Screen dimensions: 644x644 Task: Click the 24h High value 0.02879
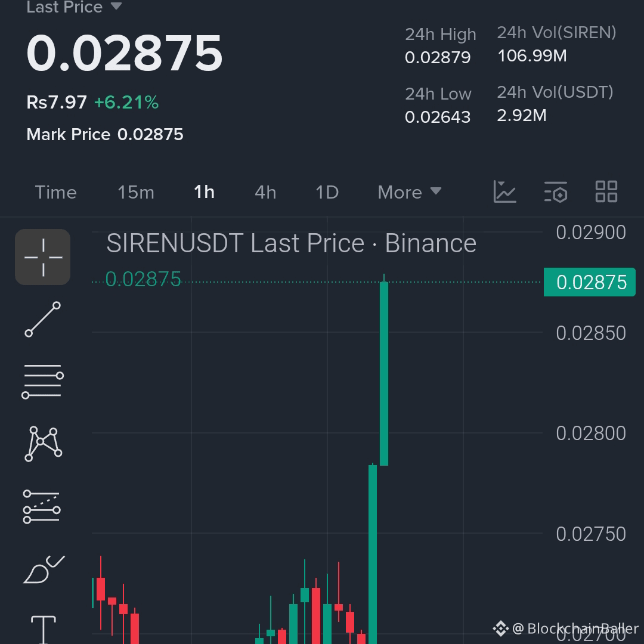[438, 57]
